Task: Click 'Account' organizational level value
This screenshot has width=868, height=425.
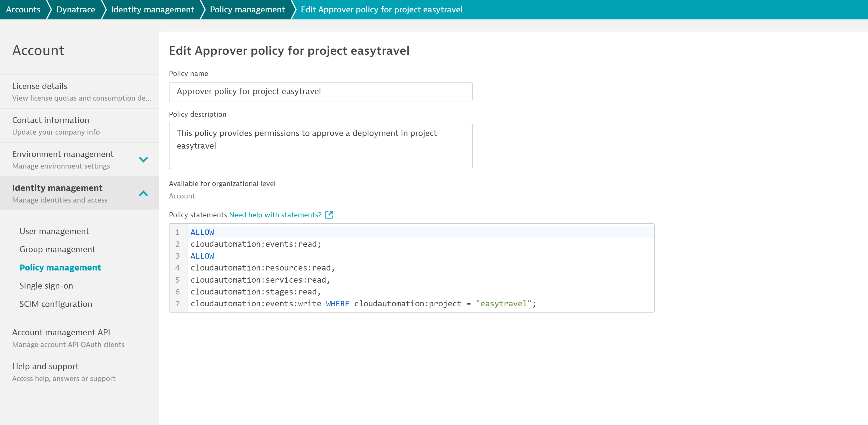Action: coord(182,196)
